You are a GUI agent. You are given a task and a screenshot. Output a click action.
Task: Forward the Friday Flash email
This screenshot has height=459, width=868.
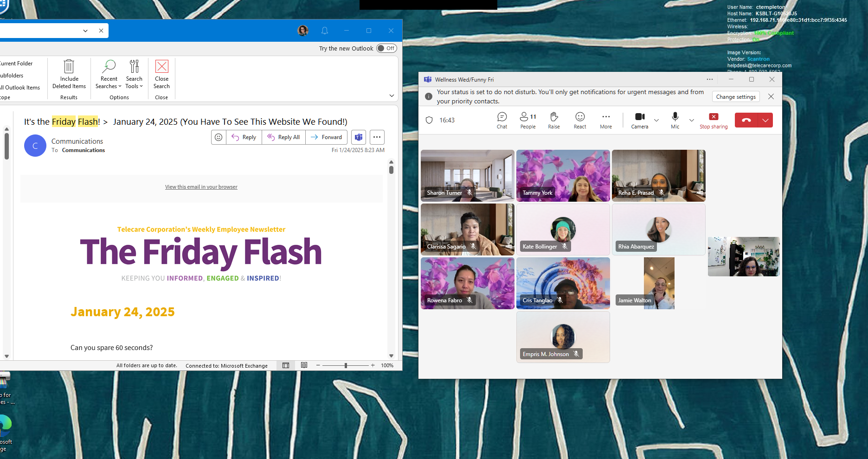pos(326,137)
